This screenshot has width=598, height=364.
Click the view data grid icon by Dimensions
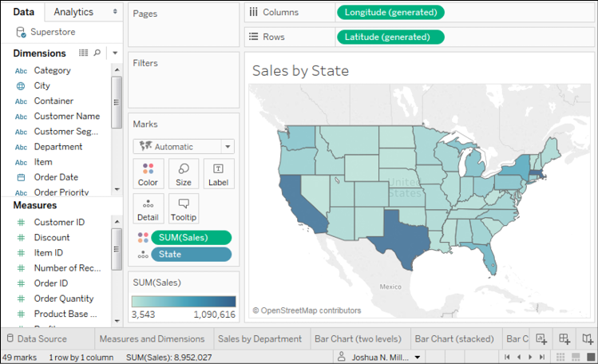pyautogui.click(x=84, y=53)
